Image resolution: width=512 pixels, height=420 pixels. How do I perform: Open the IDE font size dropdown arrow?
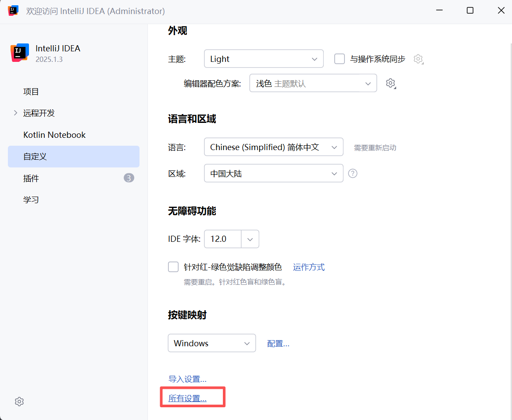[x=250, y=239]
